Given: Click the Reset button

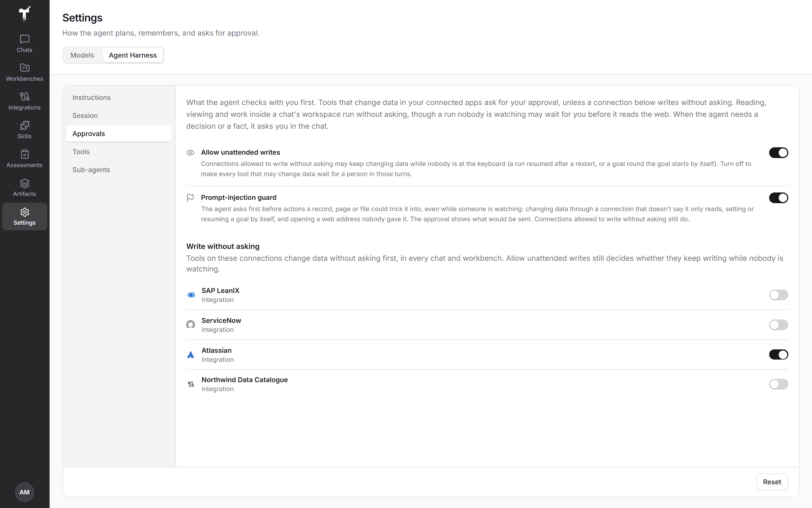Looking at the screenshot, I should [x=772, y=482].
